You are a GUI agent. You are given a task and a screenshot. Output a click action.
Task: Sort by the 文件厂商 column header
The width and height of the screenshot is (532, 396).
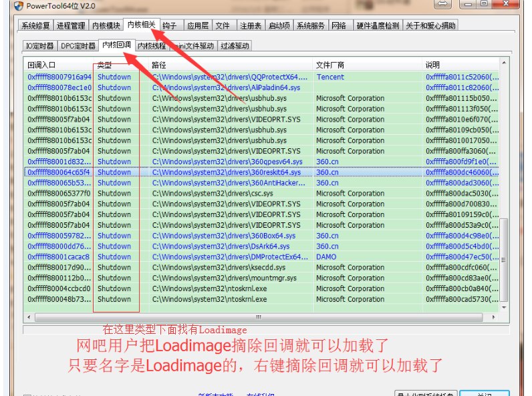(x=332, y=65)
